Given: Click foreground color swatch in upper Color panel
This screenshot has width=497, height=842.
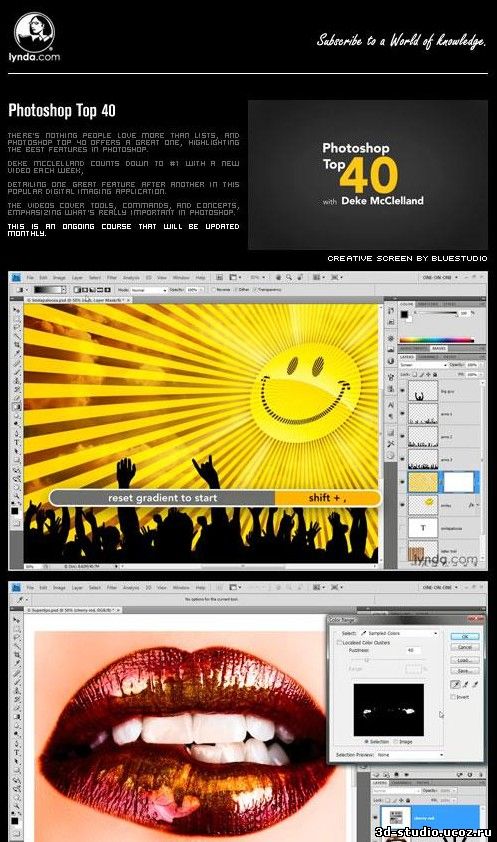Looking at the screenshot, I should pyautogui.click(x=404, y=314).
